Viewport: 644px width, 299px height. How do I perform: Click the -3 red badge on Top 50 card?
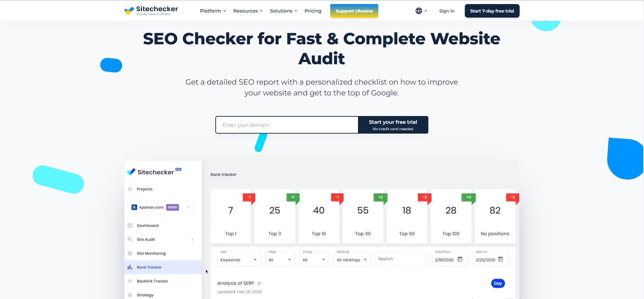pyautogui.click(x=425, y=198)
